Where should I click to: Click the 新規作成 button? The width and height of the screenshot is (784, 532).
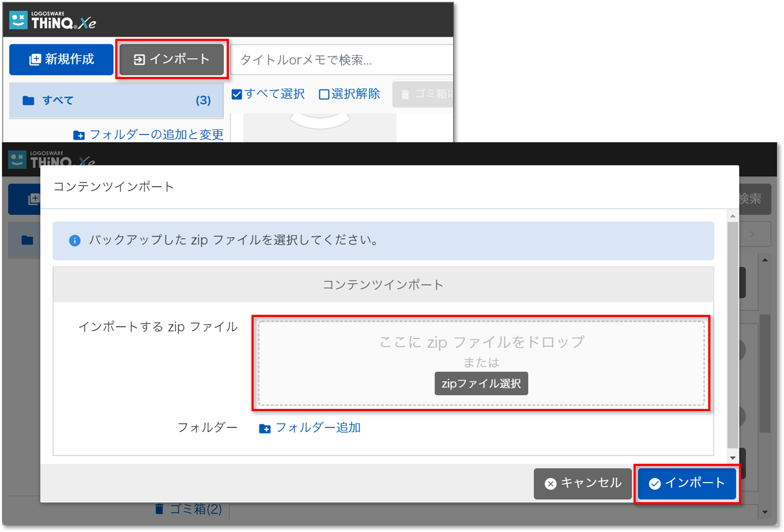point(61,59)
